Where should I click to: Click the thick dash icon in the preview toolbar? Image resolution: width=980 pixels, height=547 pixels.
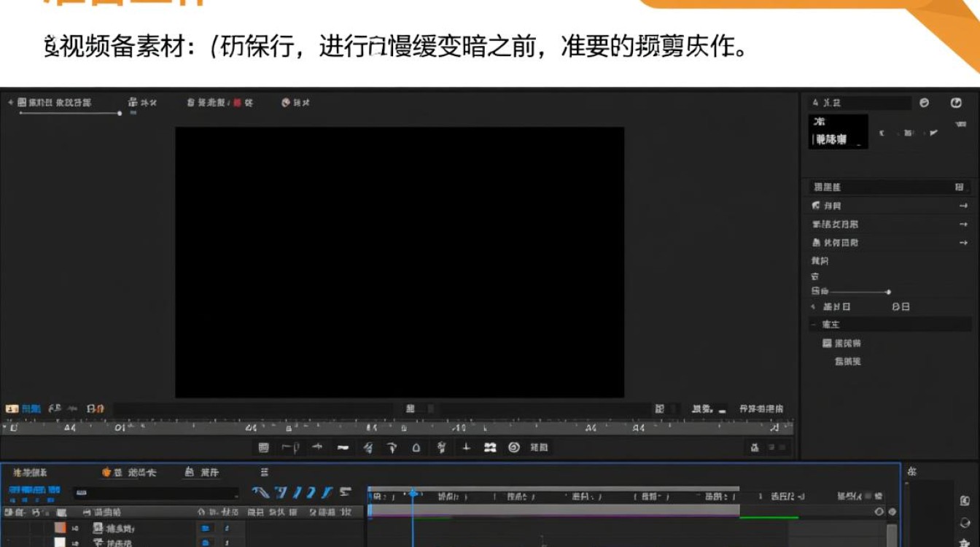tap(343, 447)
